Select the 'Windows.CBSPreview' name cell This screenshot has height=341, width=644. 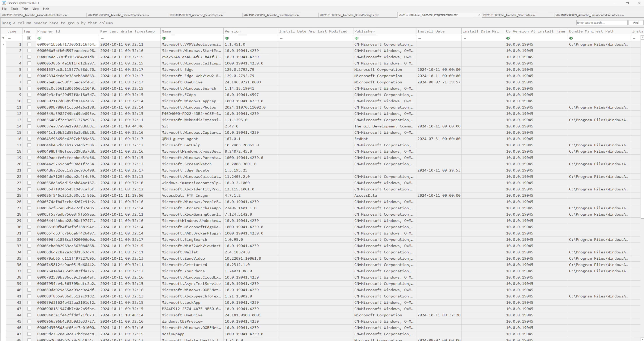192,321
